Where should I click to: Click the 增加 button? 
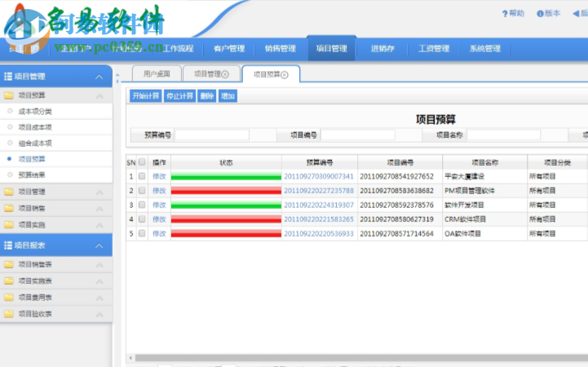228,96
